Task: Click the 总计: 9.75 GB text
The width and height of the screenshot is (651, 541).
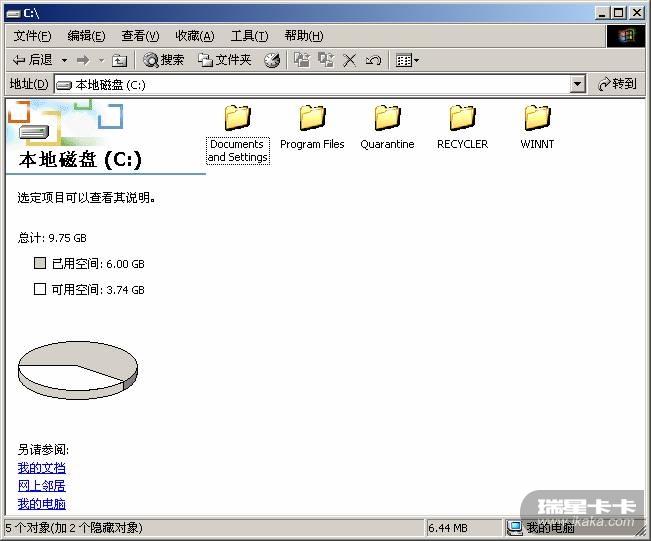Action: point(52,238)
